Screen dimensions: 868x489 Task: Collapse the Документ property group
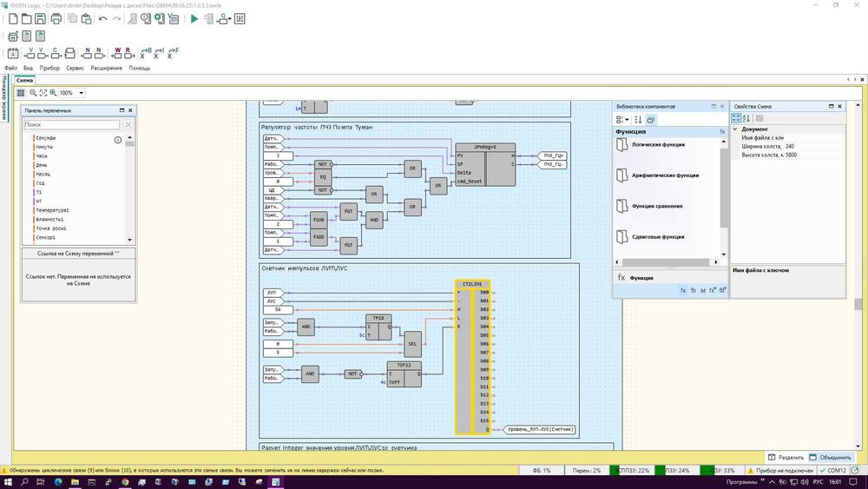point(736,129)
